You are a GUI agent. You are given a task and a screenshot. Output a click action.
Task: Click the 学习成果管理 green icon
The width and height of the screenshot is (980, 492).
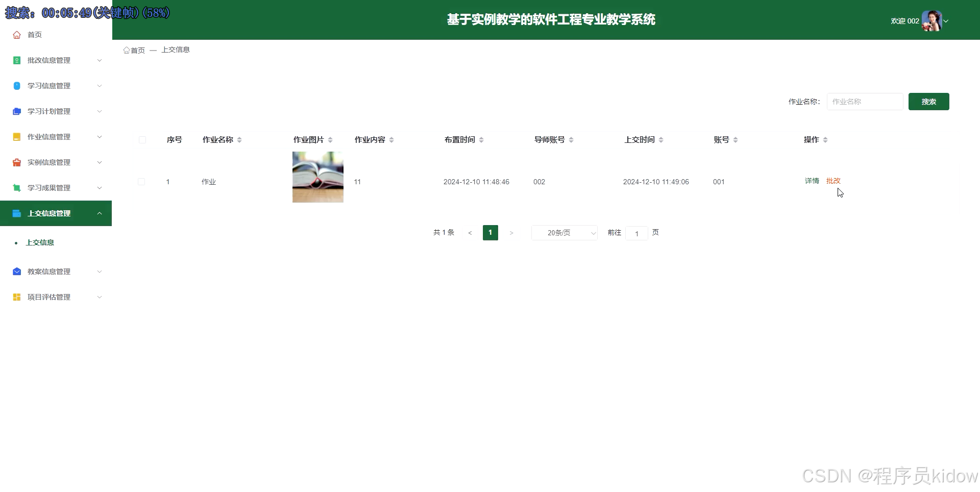pos(17,188)
